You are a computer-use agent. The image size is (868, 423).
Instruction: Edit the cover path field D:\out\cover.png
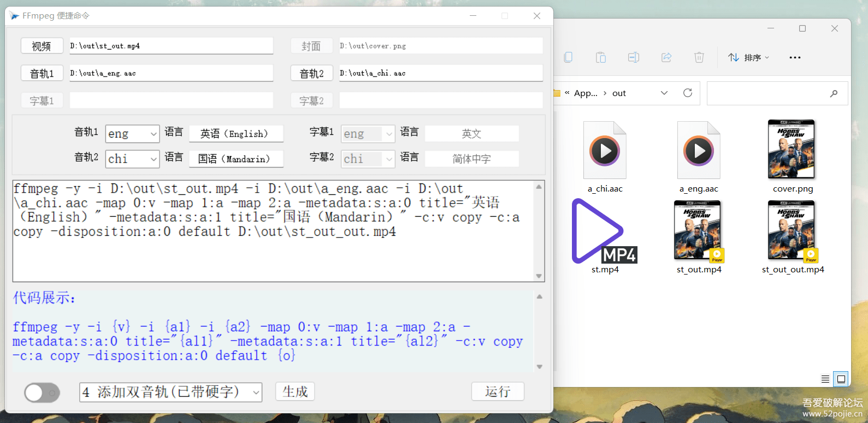coord(441,46)
